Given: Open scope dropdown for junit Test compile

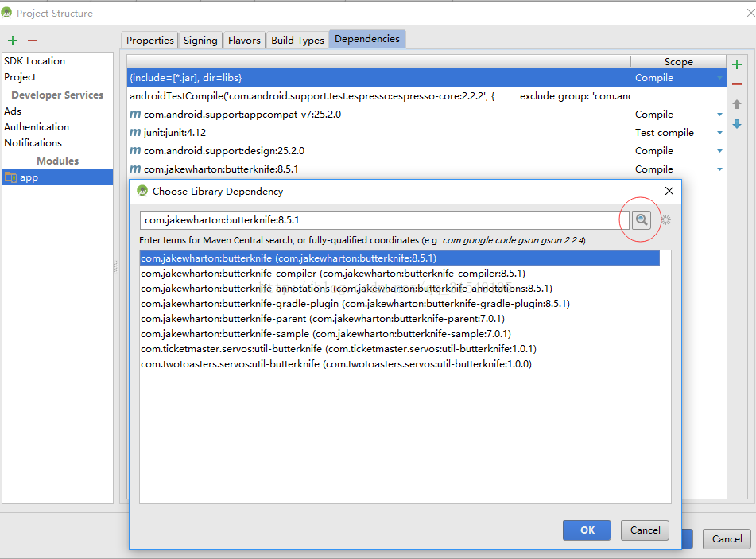Looking at the screenshot, I should coord(720,133).
